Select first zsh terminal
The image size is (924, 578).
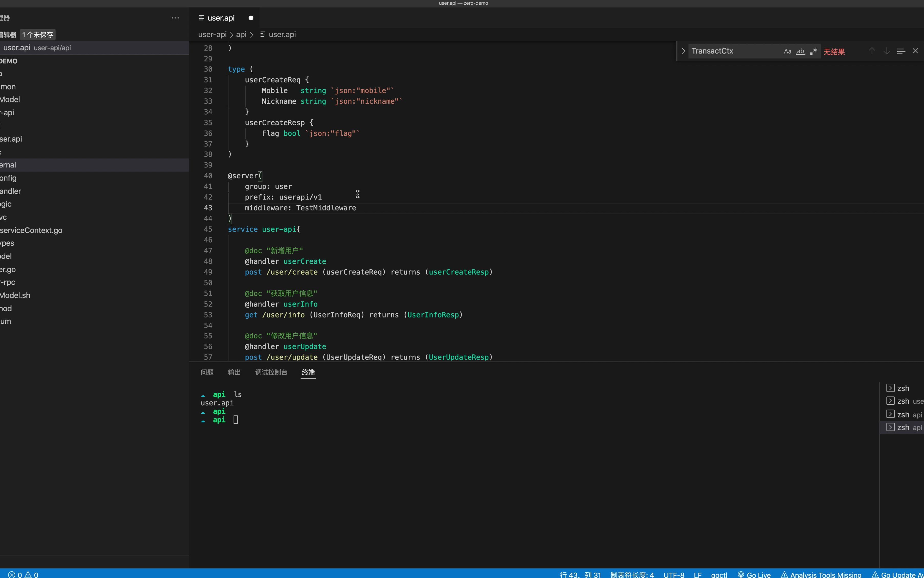902,388
